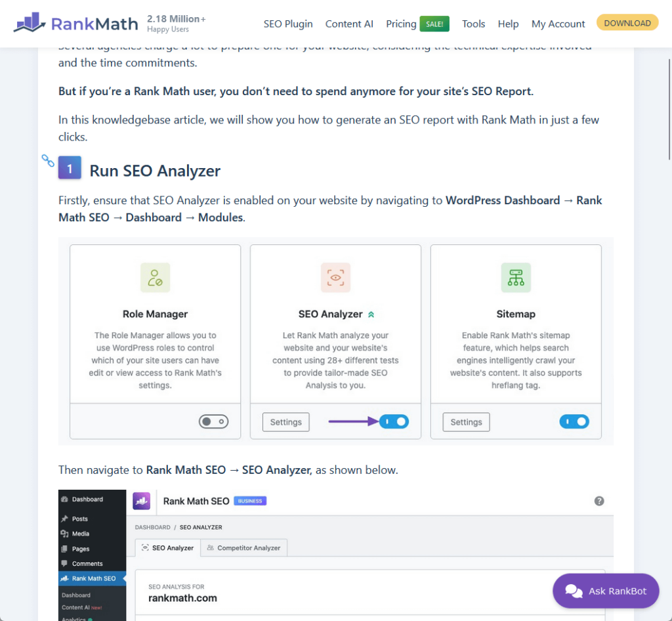The height and width of the screenshot is (621, 672).
Task: Click the Dashboard submenu under Rank Math SEO
Action: [76, 595]
